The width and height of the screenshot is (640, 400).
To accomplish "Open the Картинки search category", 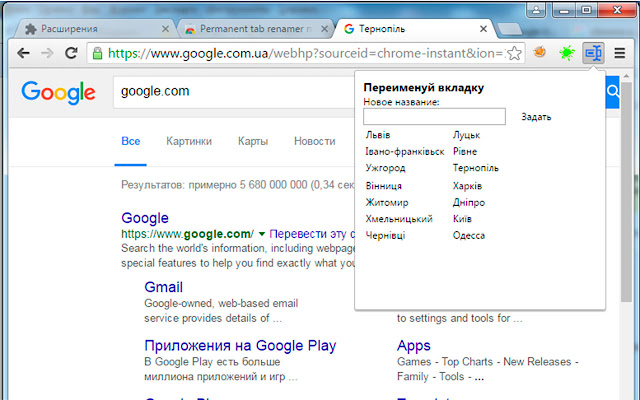I will pyautogui.click(x=189, y=141).
